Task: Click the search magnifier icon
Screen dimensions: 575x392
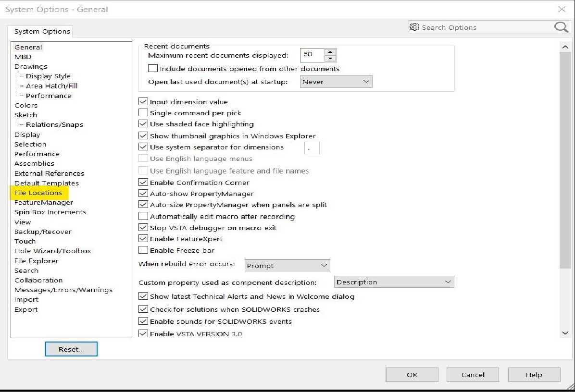Action: (x=561, y=27)
